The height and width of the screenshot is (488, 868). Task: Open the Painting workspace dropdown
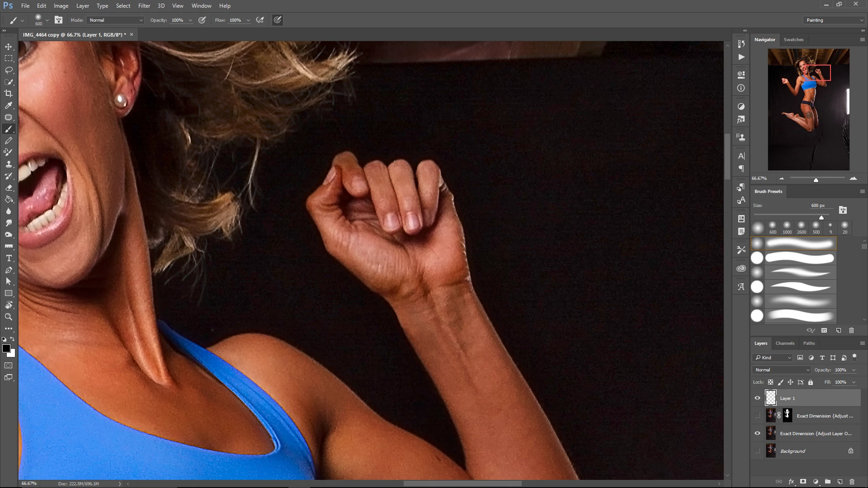coord(834,20)
